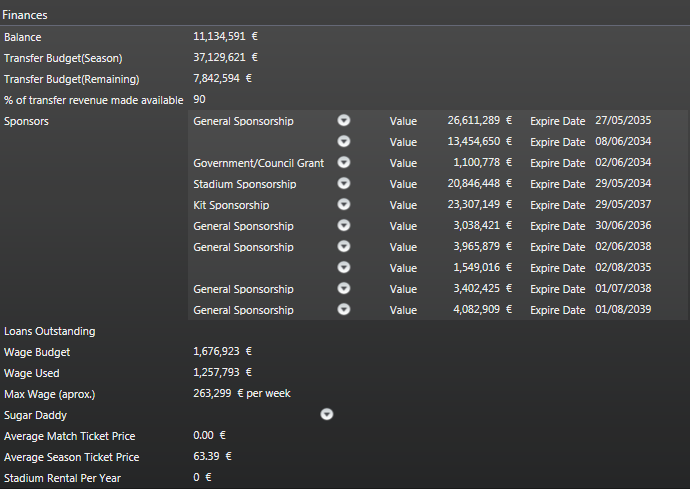This screenshot has height=489, width=690.
Task: Edit sponsor value 3,965,879
Action: click(x=477, y=246)
